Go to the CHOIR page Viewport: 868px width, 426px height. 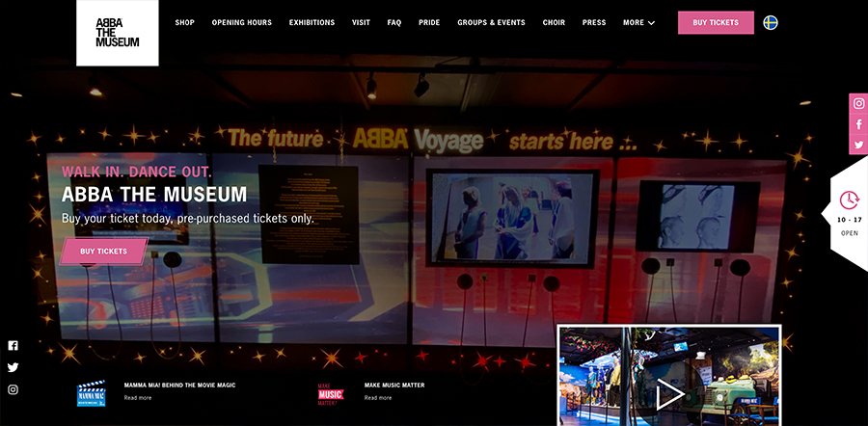pos(554,23)
